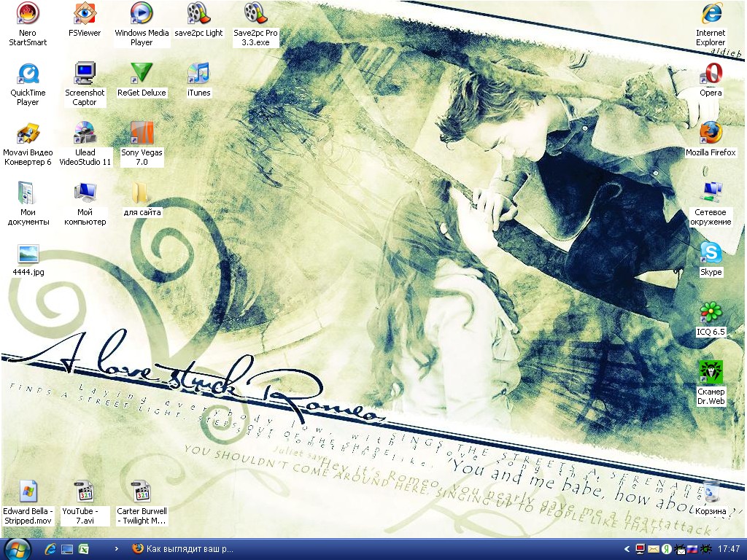
Task: Open the Start menu orb
Action: pyautogui.click(x=16, y=549)
